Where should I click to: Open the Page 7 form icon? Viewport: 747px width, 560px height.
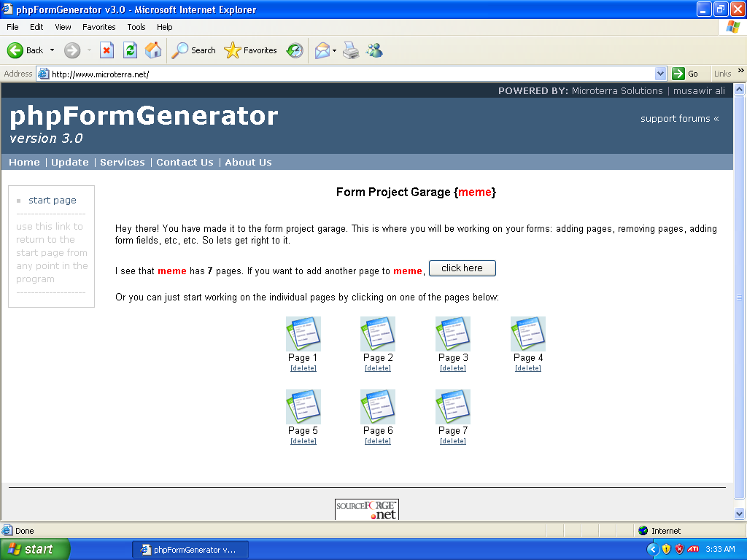point(453,407)
